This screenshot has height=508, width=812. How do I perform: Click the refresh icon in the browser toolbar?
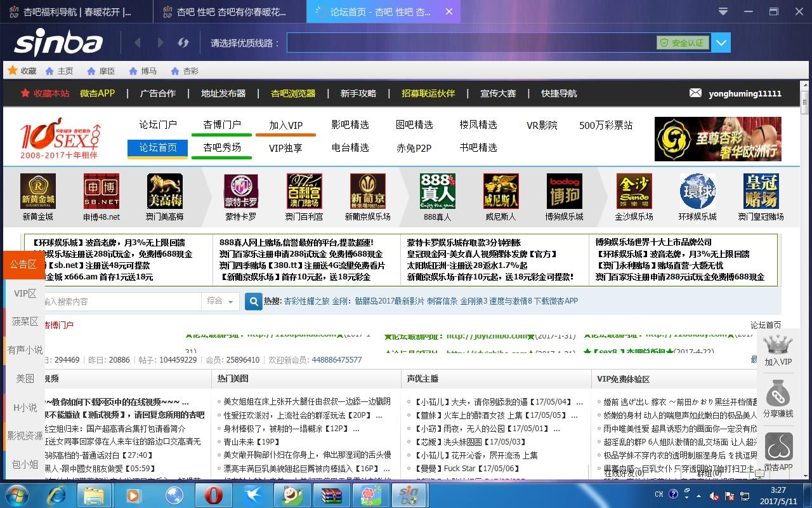[183, 43]
